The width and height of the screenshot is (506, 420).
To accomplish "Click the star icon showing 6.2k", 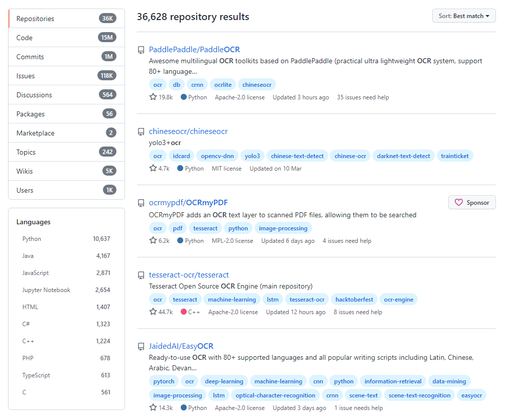I will [x=153, y=240].
